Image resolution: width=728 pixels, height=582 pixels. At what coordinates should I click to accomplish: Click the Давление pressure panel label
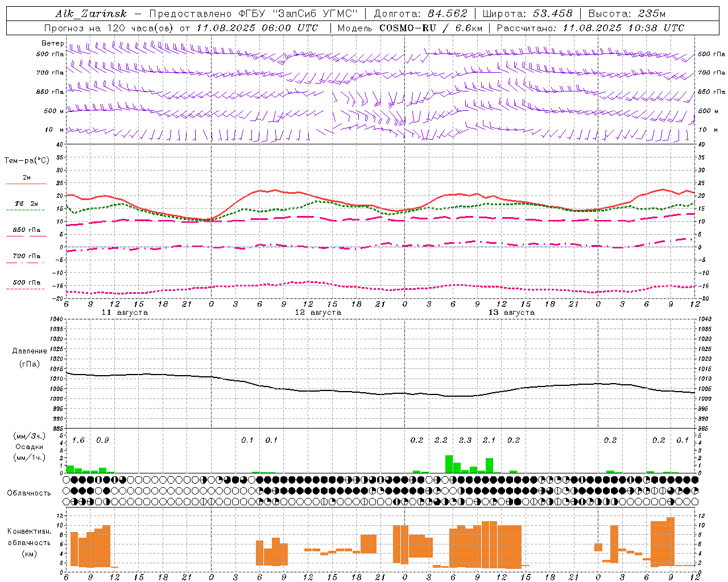(30, 351)
